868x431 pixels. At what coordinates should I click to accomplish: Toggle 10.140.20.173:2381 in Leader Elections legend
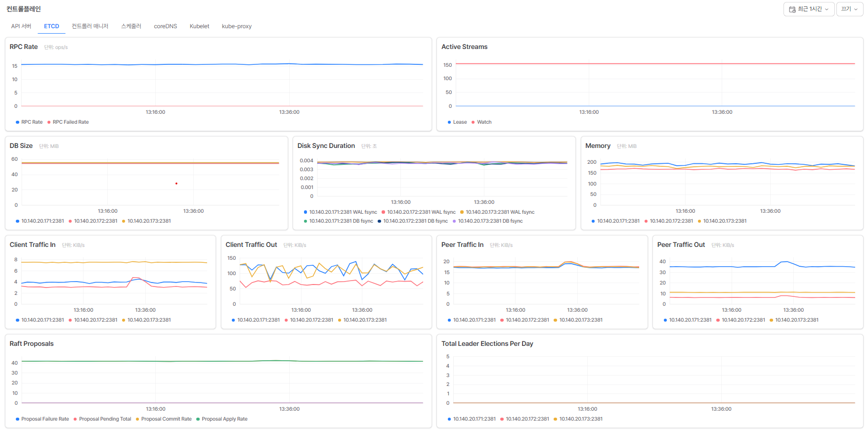[578, 419]
